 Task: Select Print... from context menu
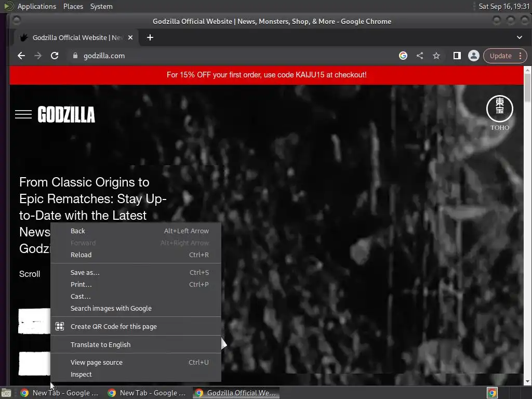coord(136,284)
